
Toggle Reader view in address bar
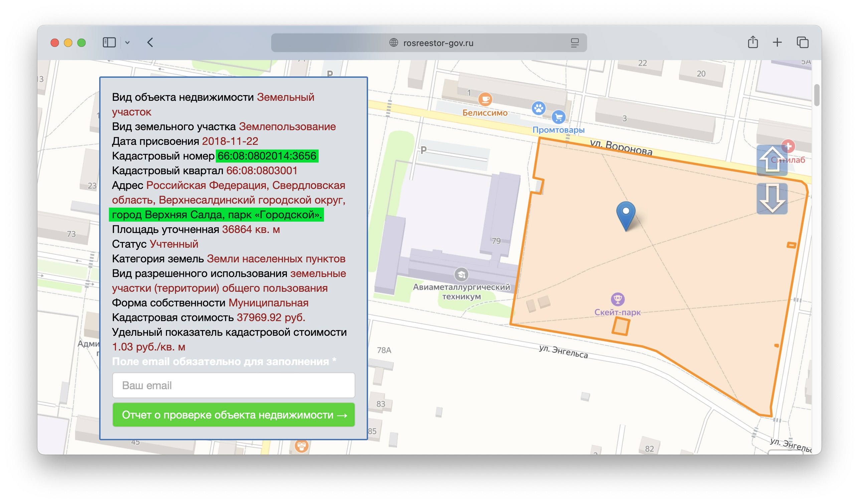575,43
